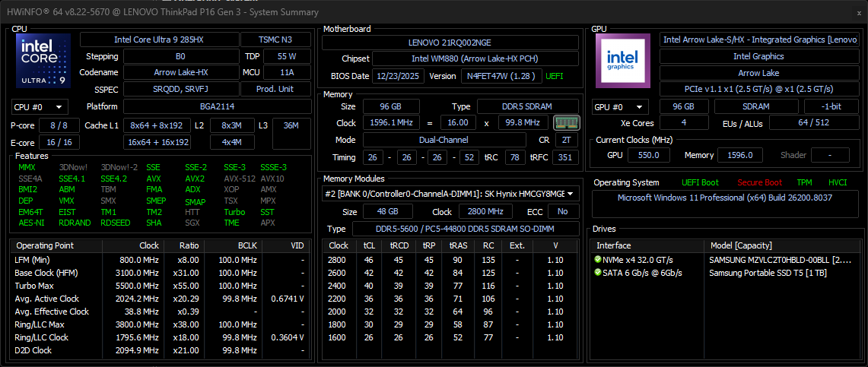Image resolution: width=868 pixels, height=367 pixels.
Task: Click the Intel Core Ultra 9 logo
Action: (43, 61)
